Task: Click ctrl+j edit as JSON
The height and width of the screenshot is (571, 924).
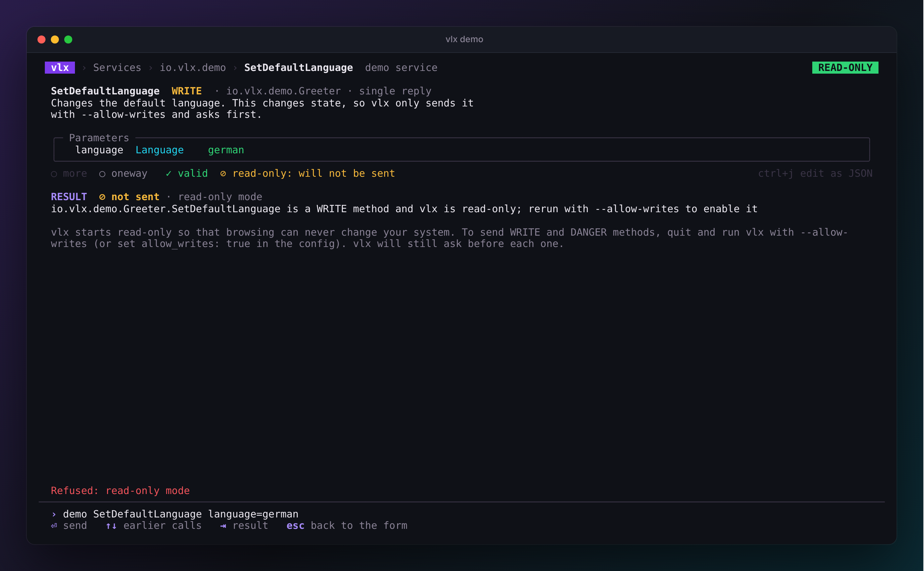Action: pos(815,173)
